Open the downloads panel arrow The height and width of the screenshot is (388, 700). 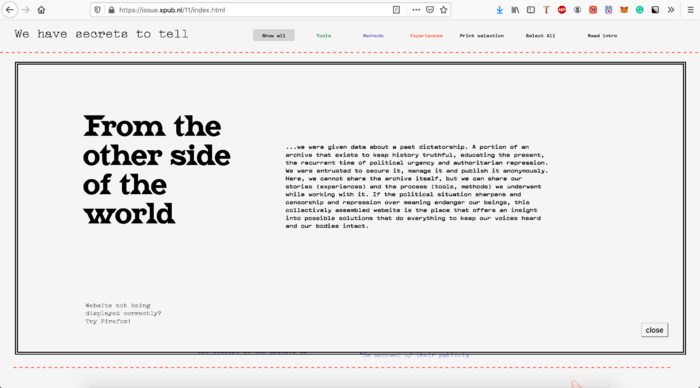click(x=500, y=10)
